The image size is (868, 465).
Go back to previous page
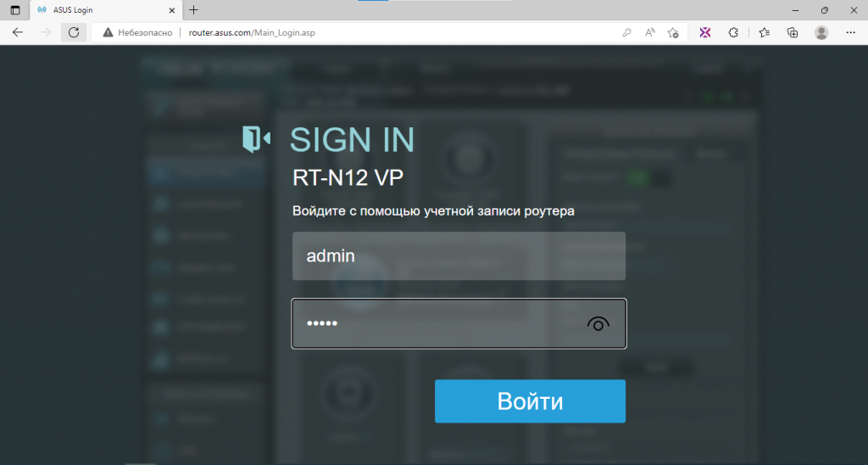click(18, 33)
